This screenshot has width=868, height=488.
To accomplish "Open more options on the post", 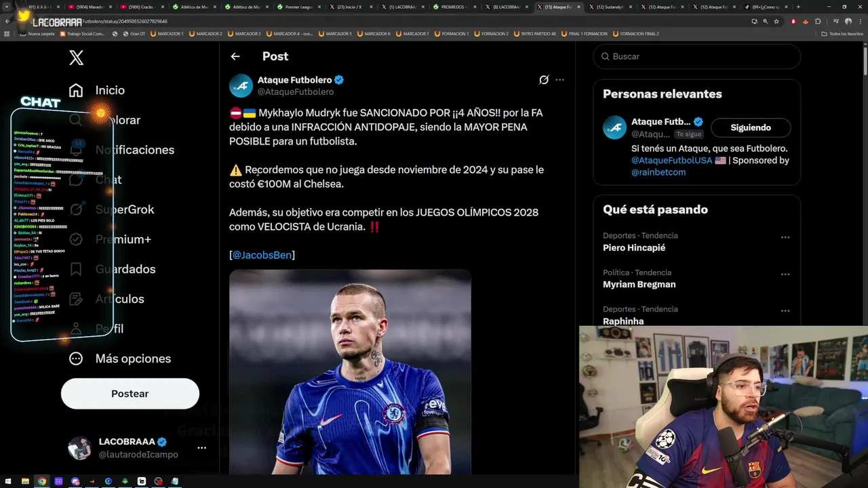I will [x=559, y=80].
